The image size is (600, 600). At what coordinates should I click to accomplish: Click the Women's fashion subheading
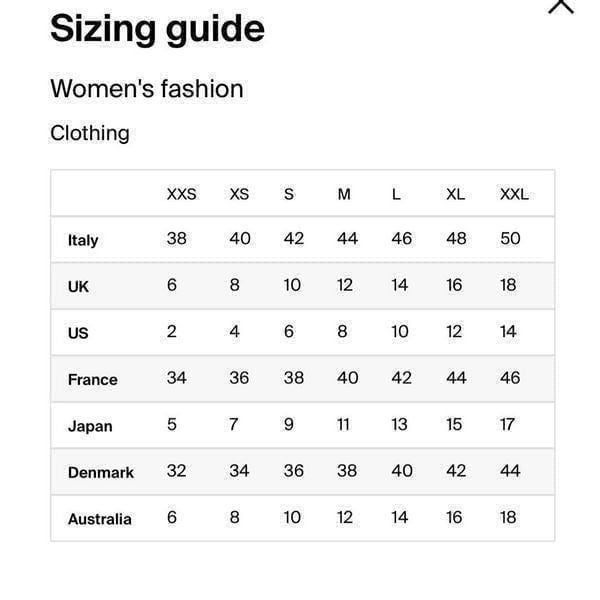pyautogui.click(x=147, y=89)
